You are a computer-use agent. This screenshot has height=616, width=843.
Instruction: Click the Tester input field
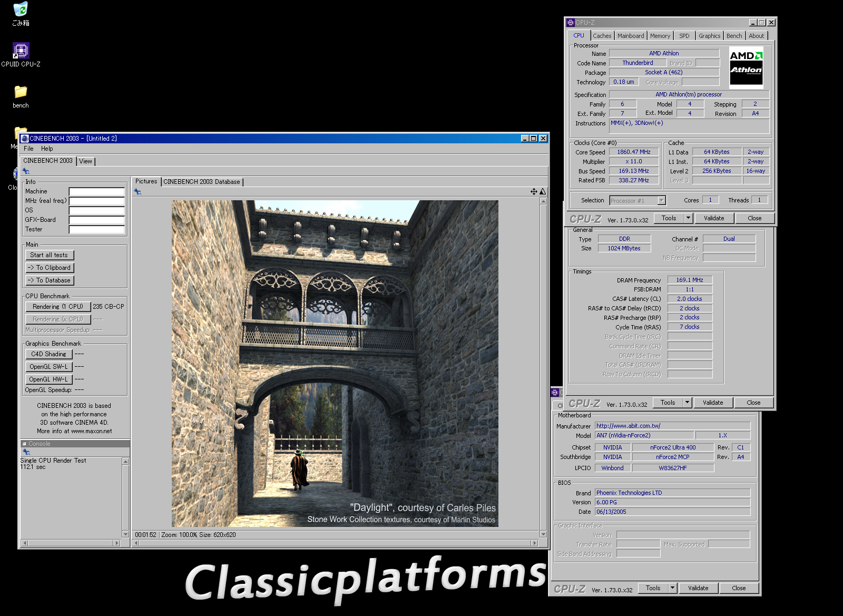pyautogui.click(x=97, y=229)
